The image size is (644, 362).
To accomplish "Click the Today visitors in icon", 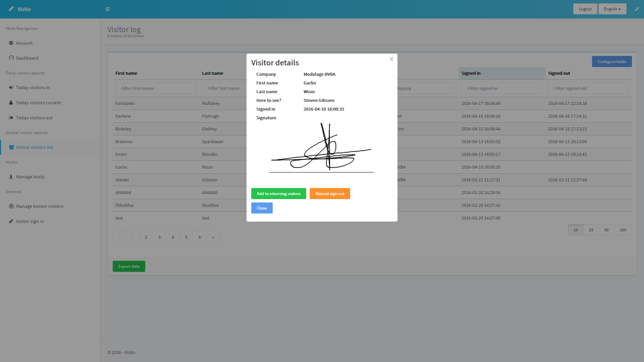I will (11, 87).
